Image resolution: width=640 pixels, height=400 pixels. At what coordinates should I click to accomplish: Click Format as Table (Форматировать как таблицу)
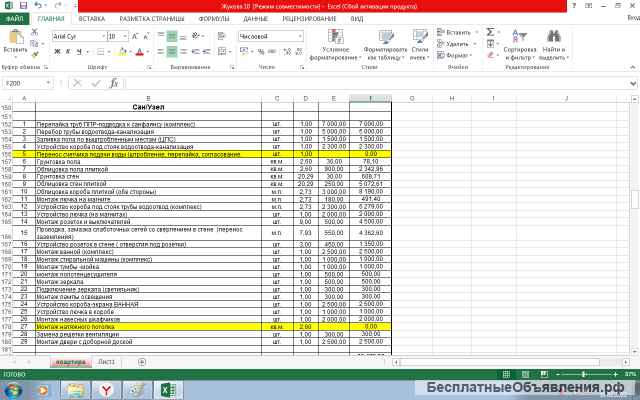(384, 42)
